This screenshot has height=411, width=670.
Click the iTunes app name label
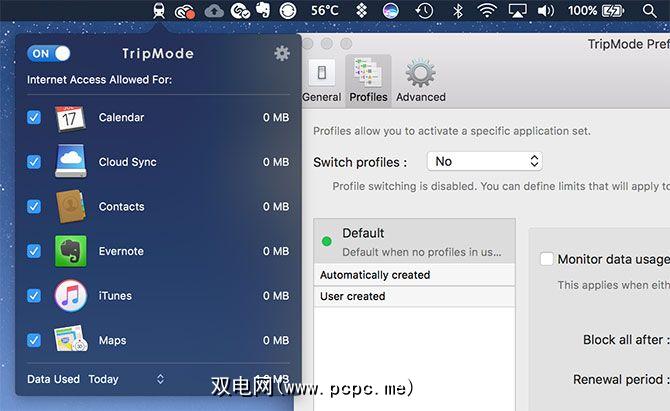[115, 296]
